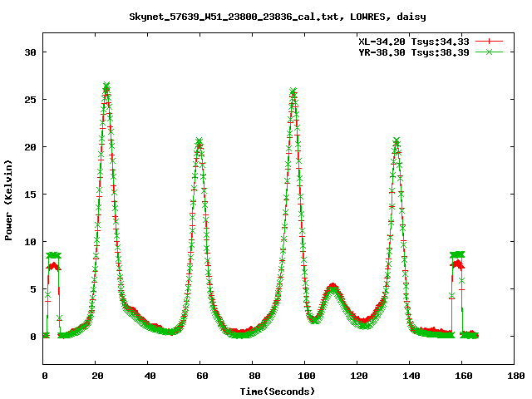Click x-axis tick label 100
Screen dimensions: 532x399
point(307,376)
